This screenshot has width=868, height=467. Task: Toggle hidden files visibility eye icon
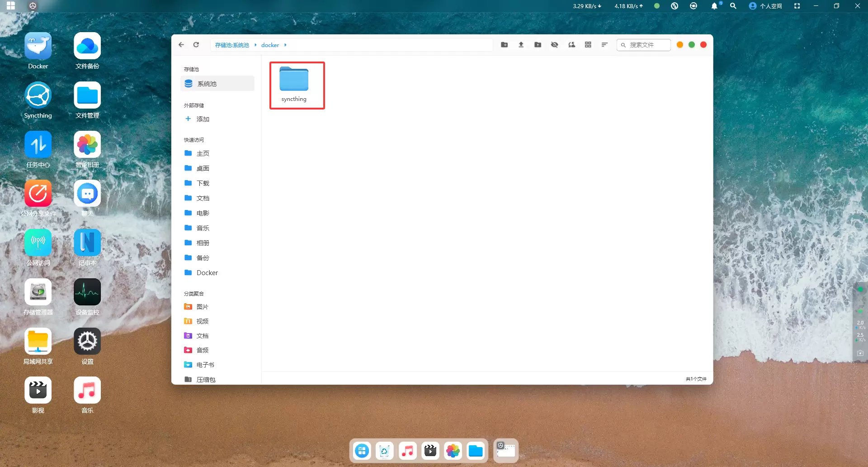(x=554, y=45)
